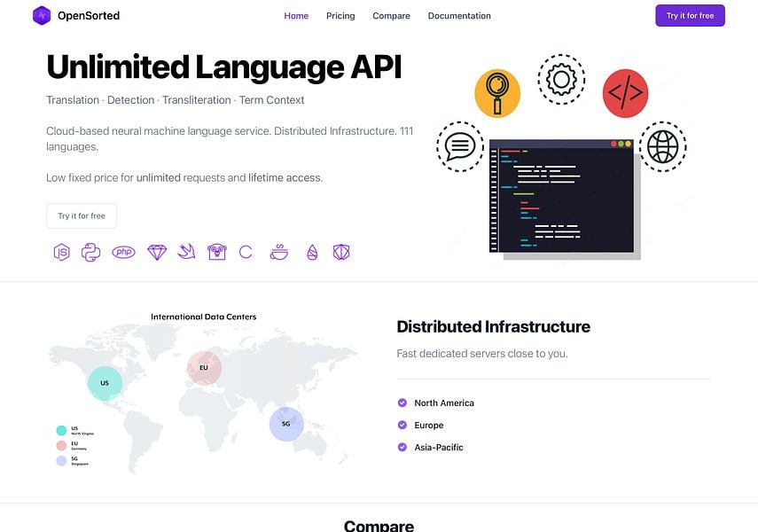This screenshot has height=532, width=758.
Task: Open the Pricing page
Action: (x=340, y=16)
